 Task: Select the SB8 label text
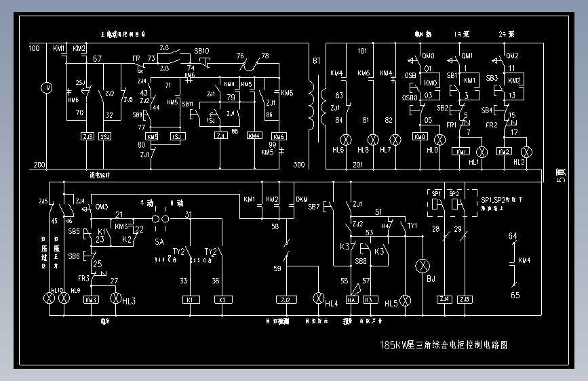pyautogui.click(x=361, y=261)
